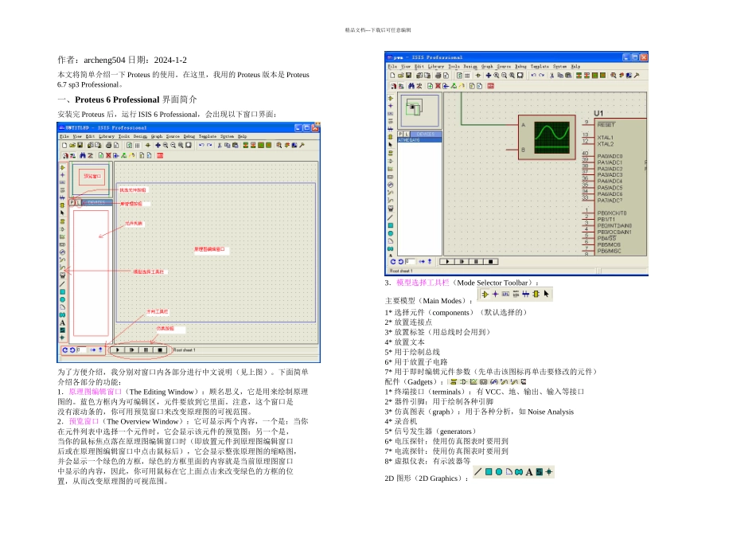Select 2D circle tool in UNTITLED window sidebar
The image size is (756, 535).
pyautogui.click(x=62, y=299)
